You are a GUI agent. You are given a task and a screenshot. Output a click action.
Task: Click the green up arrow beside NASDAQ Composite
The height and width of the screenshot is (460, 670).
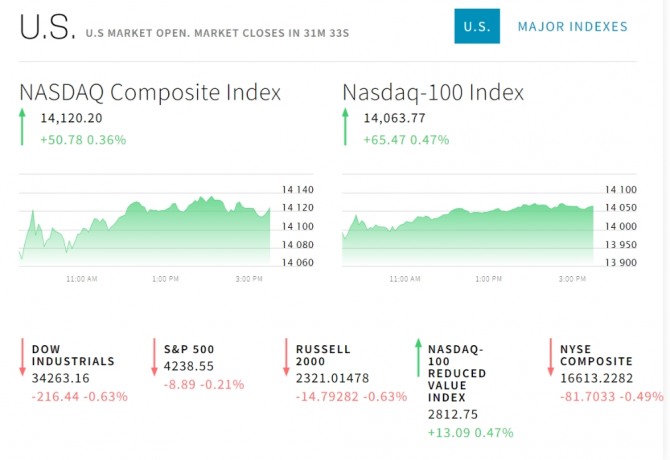[22, 128]
